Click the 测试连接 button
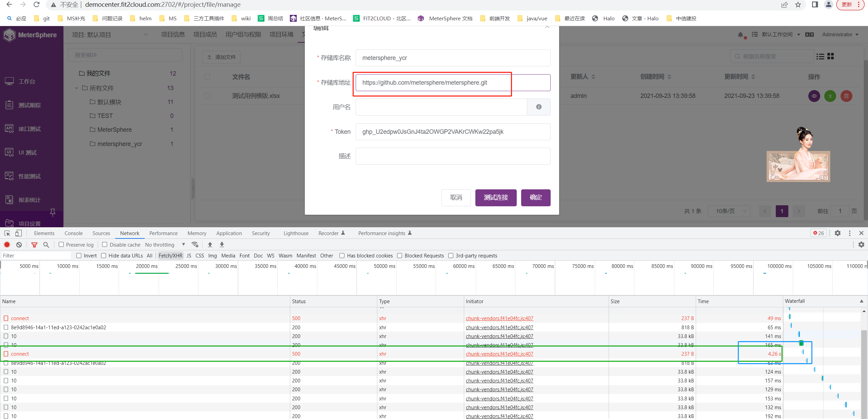 click(x=496, y=197)
